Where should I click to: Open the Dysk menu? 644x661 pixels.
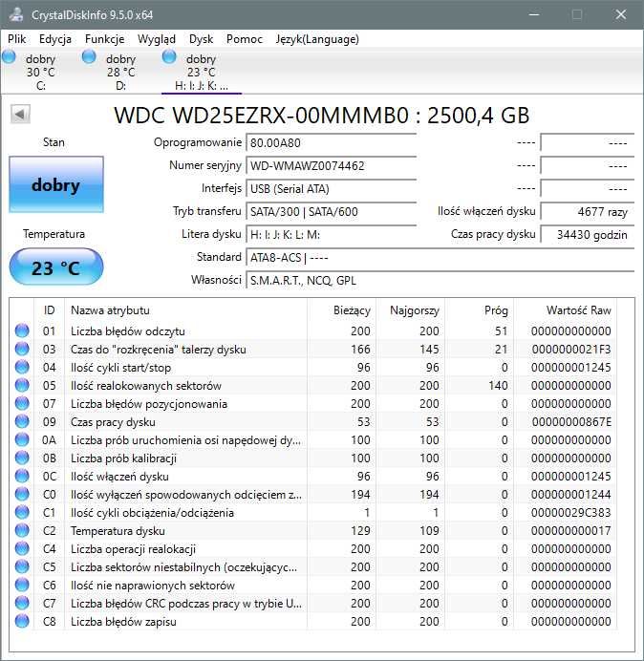tap(201, 39)
